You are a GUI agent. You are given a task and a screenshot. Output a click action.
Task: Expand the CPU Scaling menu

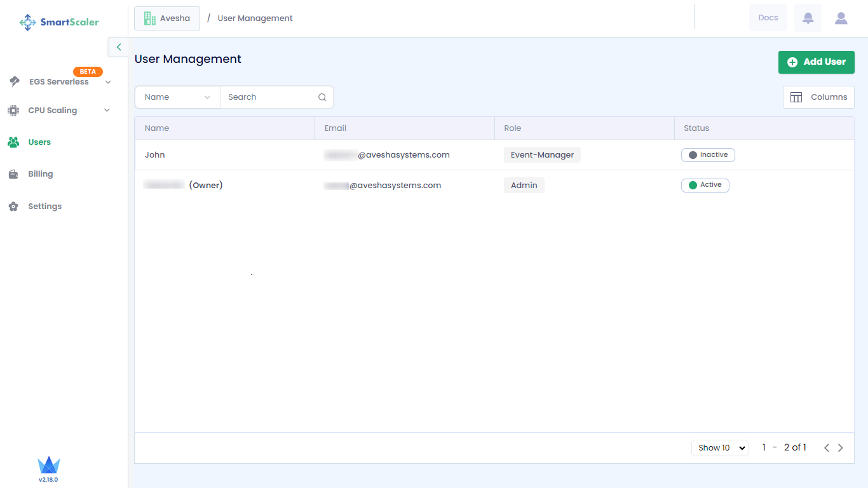click(x=107, y=111)
